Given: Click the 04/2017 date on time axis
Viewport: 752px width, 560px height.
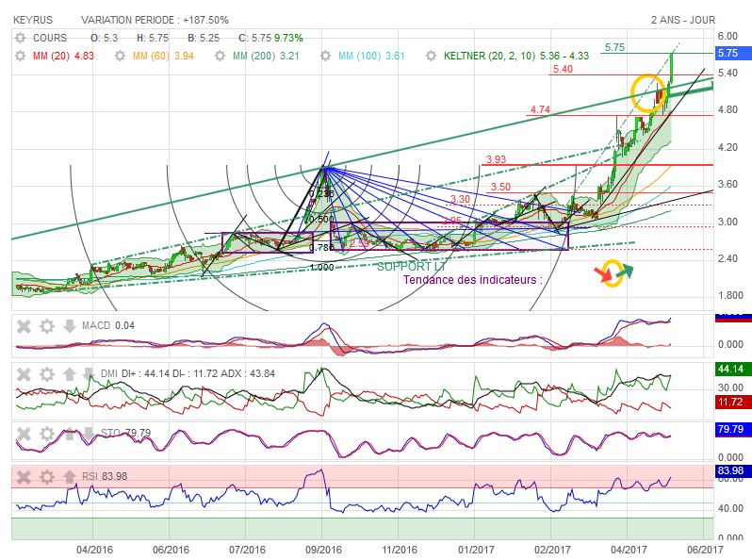Looking at the screenshot, I should pos(629,550).
